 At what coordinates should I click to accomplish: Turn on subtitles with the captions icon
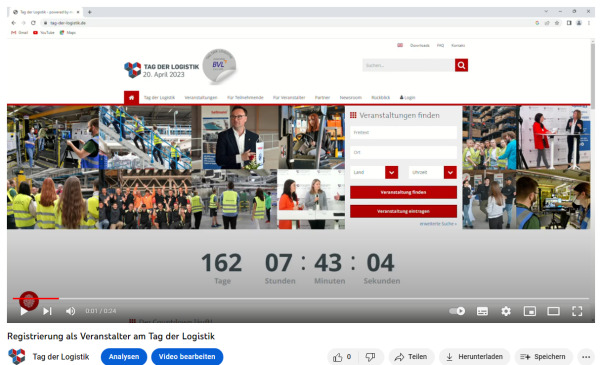pos(482,311)
